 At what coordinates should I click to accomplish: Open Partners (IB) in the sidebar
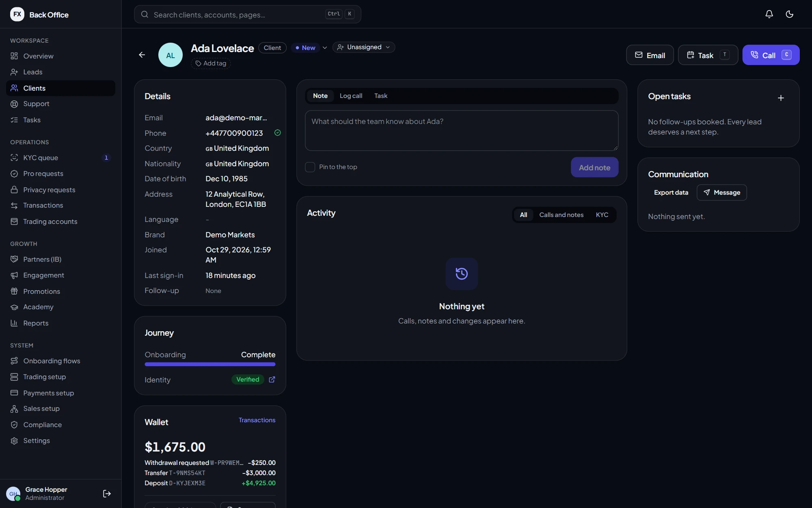(x=60, y=259)
